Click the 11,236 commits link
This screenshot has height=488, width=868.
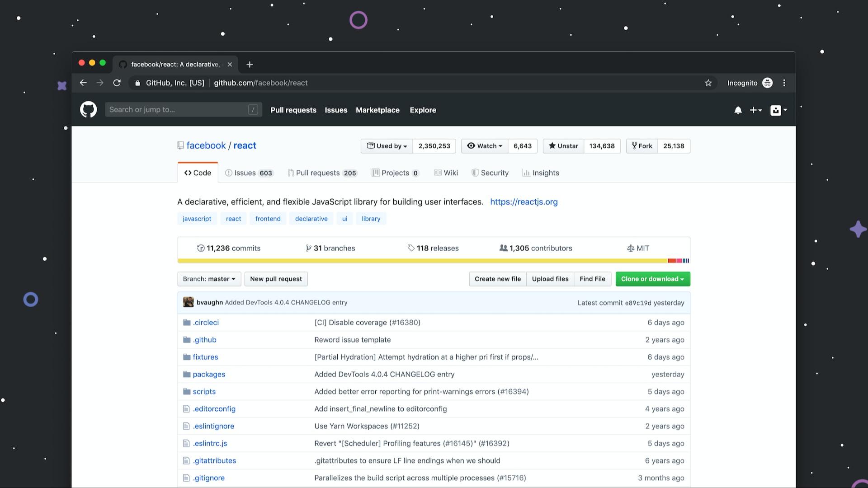point(228,248)
